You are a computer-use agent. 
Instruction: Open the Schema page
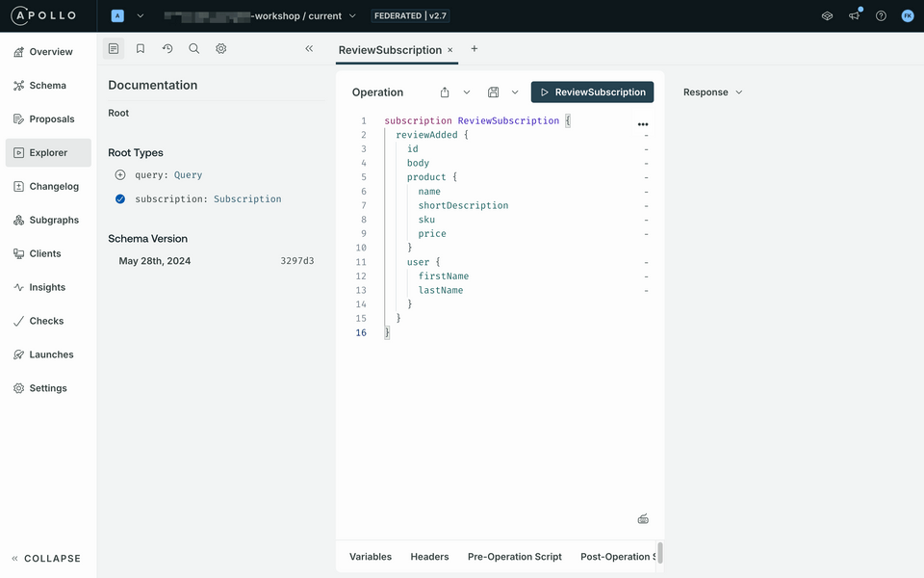point(48,85)
